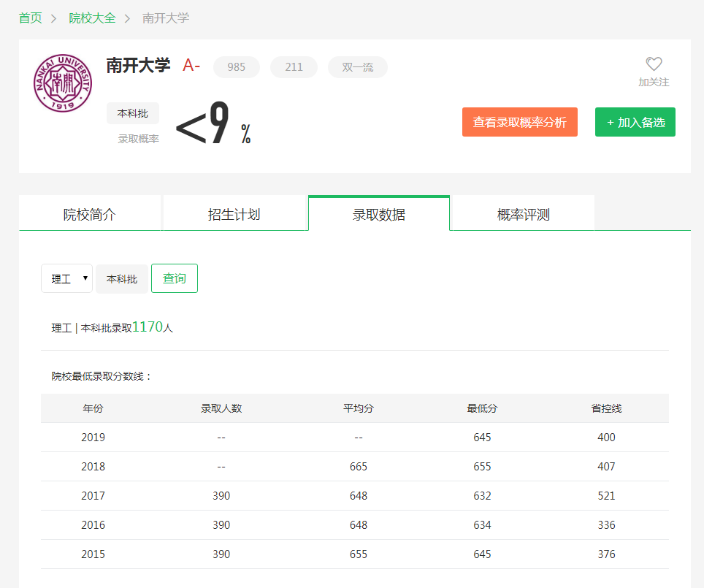Screen dimensions: 704x588
Task: Click the 最低分 column header
Action: click(482, 408)
